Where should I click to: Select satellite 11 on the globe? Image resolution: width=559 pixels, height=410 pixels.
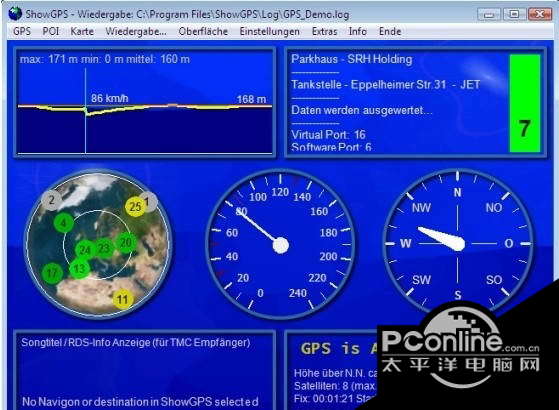(x=123, y=299)
